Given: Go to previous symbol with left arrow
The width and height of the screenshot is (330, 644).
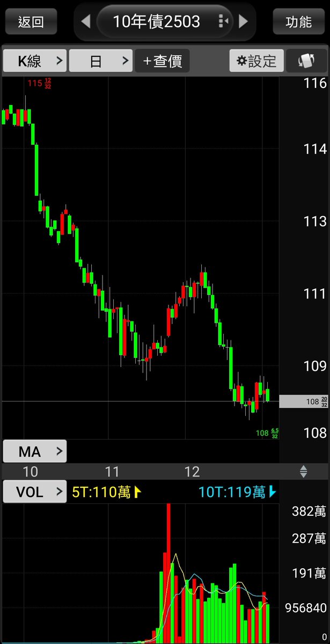Looking at the screenshot, I should click(x=85, y=21).
